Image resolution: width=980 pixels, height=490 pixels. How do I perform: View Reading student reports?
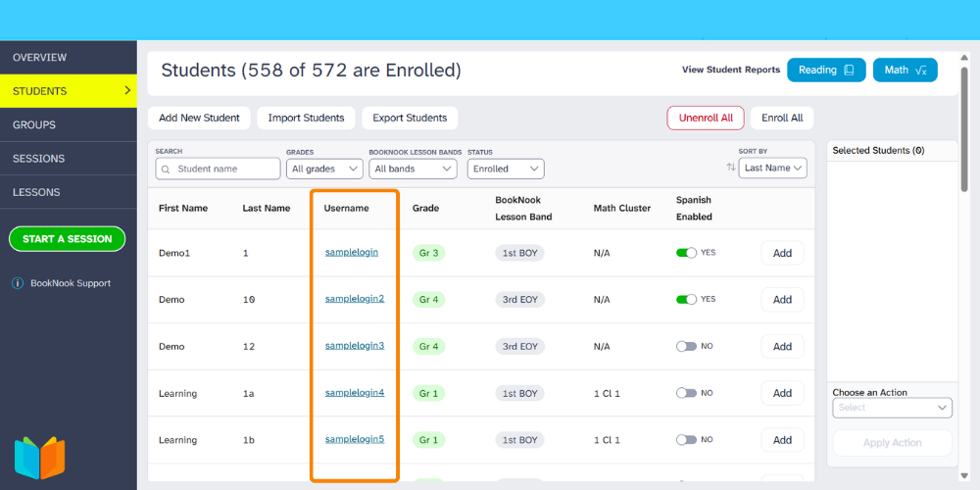826,70
